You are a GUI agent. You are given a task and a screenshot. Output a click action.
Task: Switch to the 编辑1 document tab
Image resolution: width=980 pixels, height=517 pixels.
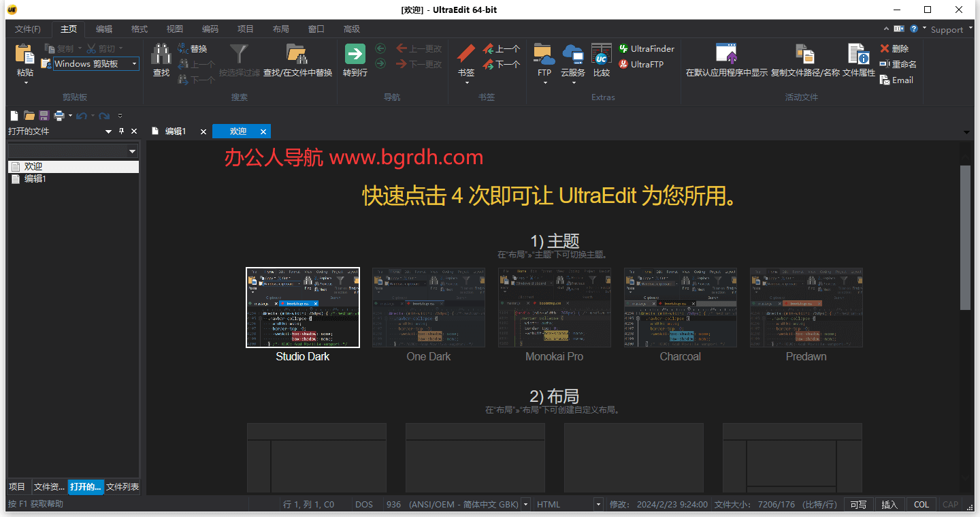(x=176, y=131)
